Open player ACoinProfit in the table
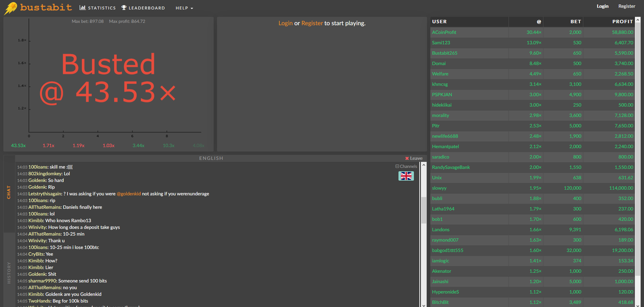 (x=444, y=32)
